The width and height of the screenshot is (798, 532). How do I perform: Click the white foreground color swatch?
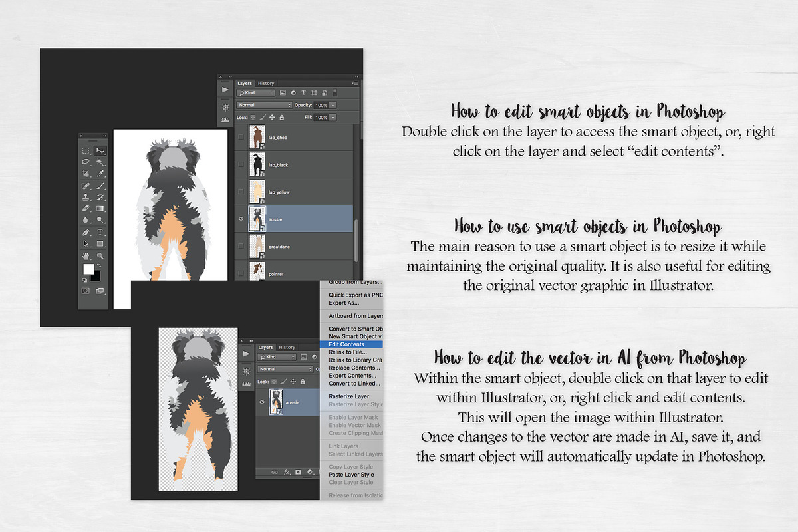88,268
